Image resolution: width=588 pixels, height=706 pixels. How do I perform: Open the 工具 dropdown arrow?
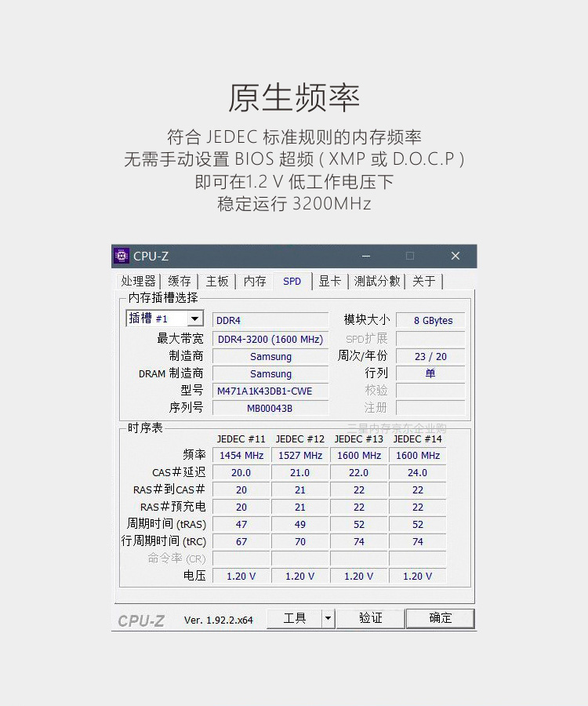point(328,618)
